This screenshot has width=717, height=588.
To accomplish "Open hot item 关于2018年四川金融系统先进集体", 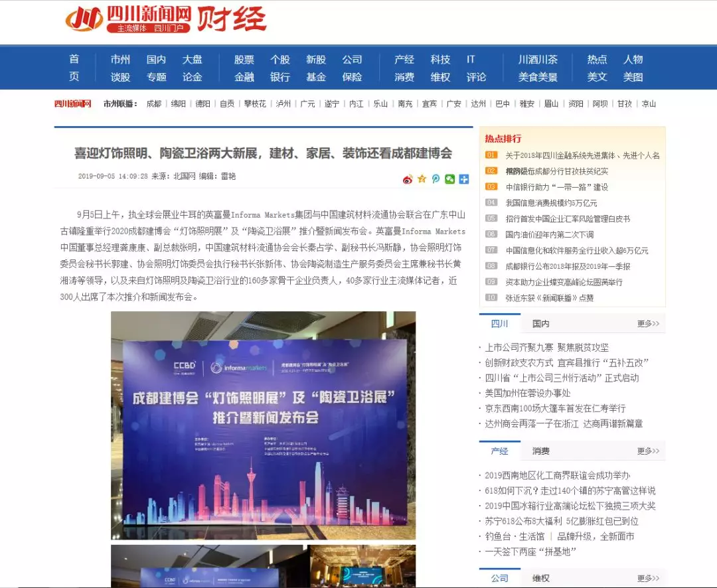I will click(583, 155).
